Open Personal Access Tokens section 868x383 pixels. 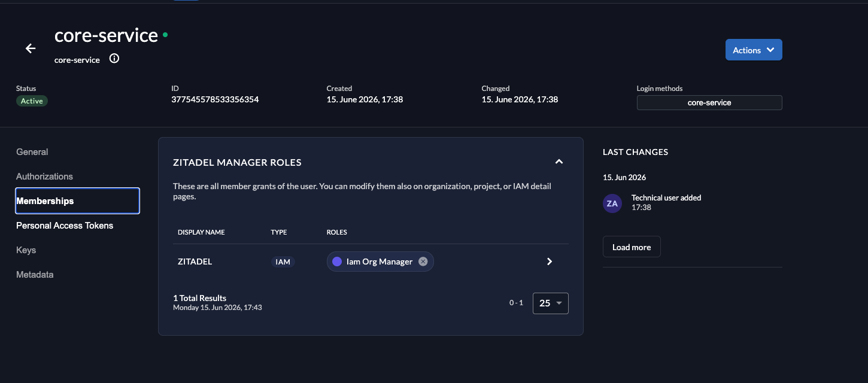coord(65,226)
